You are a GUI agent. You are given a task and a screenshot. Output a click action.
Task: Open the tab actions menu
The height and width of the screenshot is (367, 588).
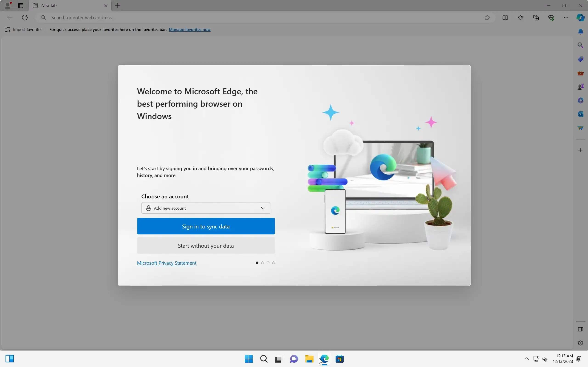tap(21, 5)
